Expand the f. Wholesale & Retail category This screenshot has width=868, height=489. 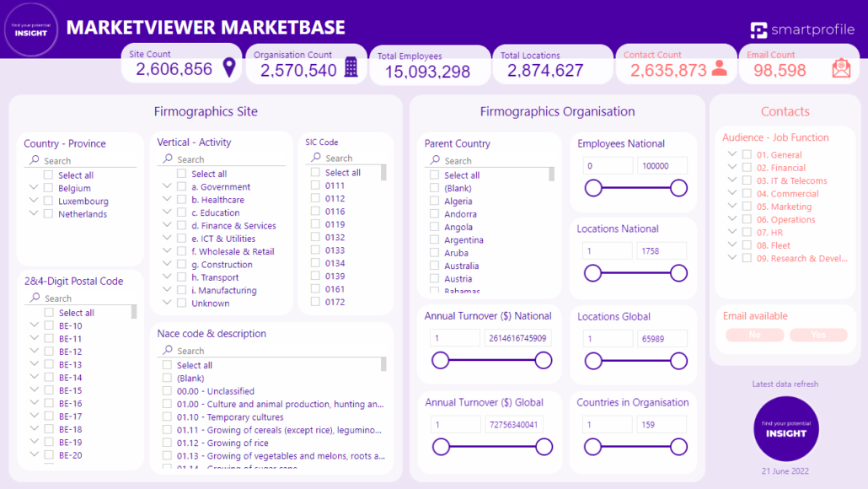(166, 251)
